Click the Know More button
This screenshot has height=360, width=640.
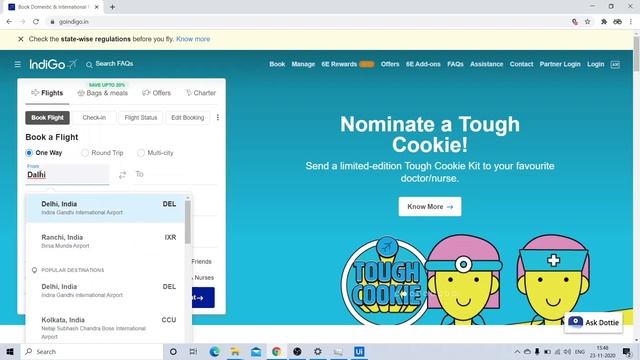430,207
